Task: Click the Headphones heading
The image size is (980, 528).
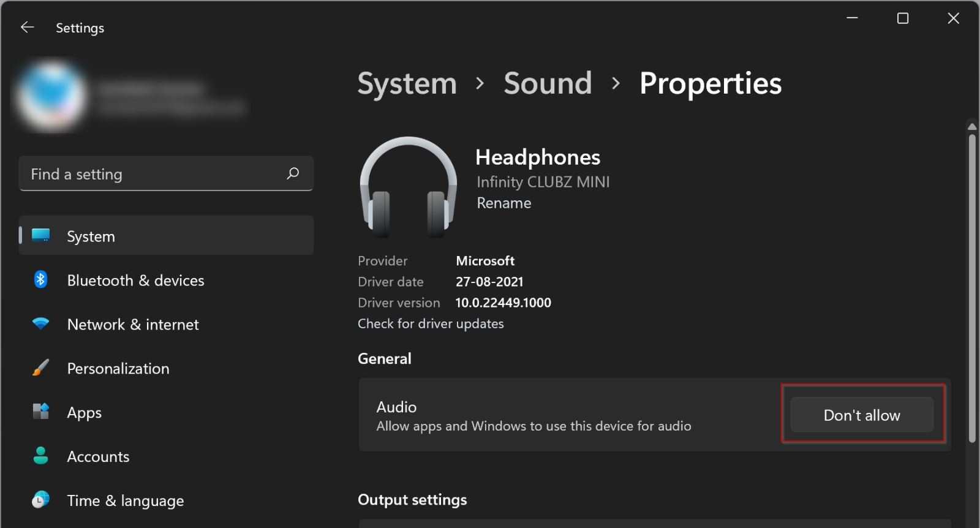Action: [538, 157]
